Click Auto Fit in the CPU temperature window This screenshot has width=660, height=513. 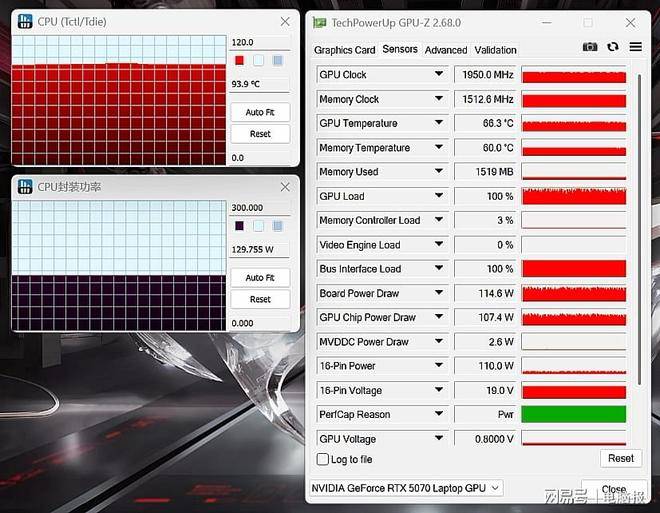pos(260,112)
